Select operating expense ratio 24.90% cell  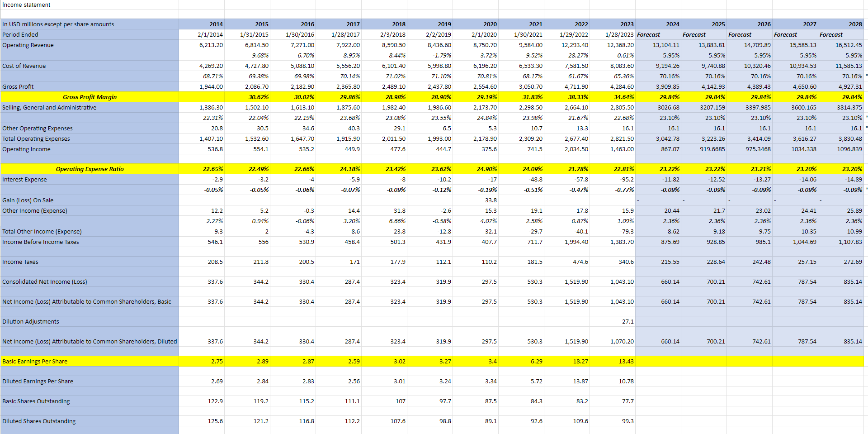pos(476,169)
